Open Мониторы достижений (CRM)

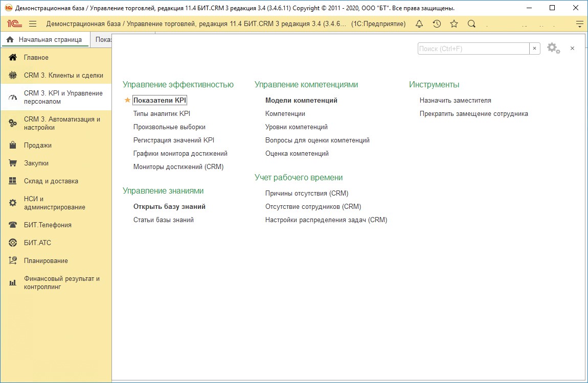[x=178, y=167]
